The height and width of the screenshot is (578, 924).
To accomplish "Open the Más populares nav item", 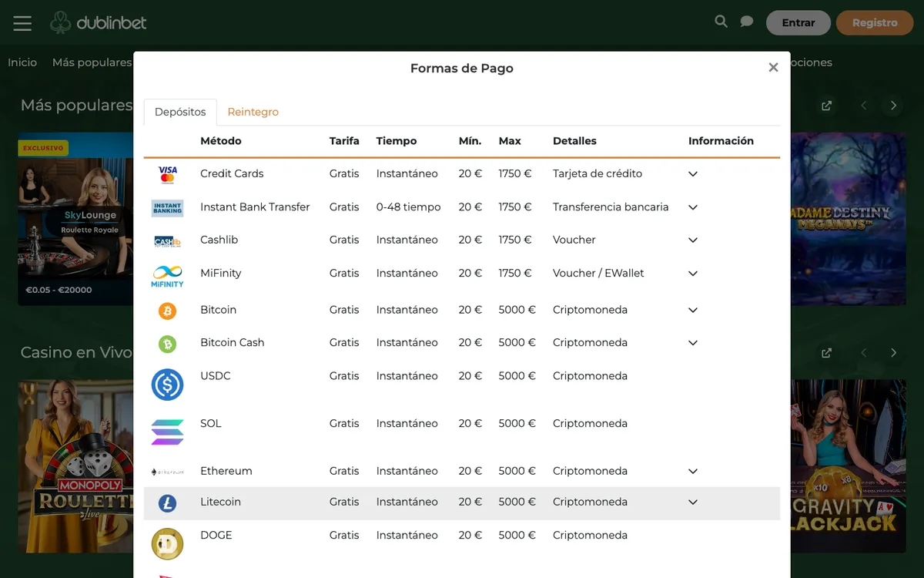I will tap(92, 62).
